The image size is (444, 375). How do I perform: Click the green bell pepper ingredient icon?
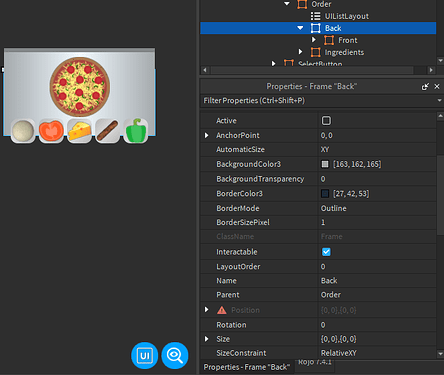(136, 131)
